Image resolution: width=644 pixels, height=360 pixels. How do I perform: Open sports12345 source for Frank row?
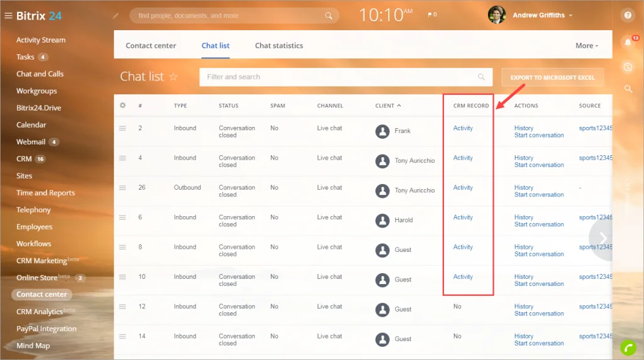pyautogui.click(x=596, y=128)
